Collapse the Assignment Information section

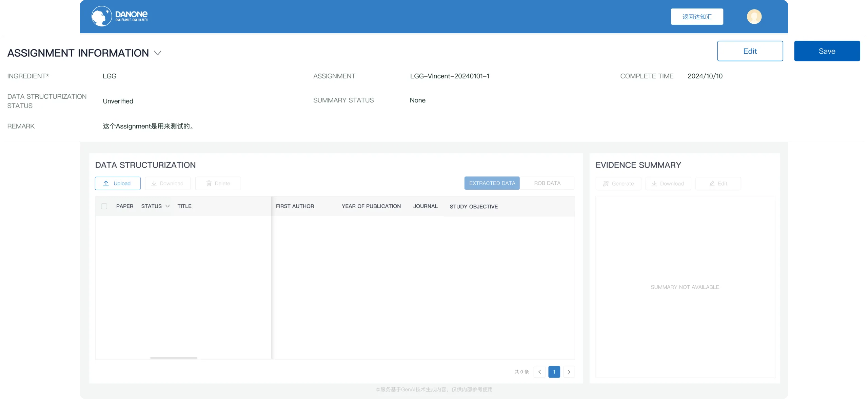pos(158,53)
